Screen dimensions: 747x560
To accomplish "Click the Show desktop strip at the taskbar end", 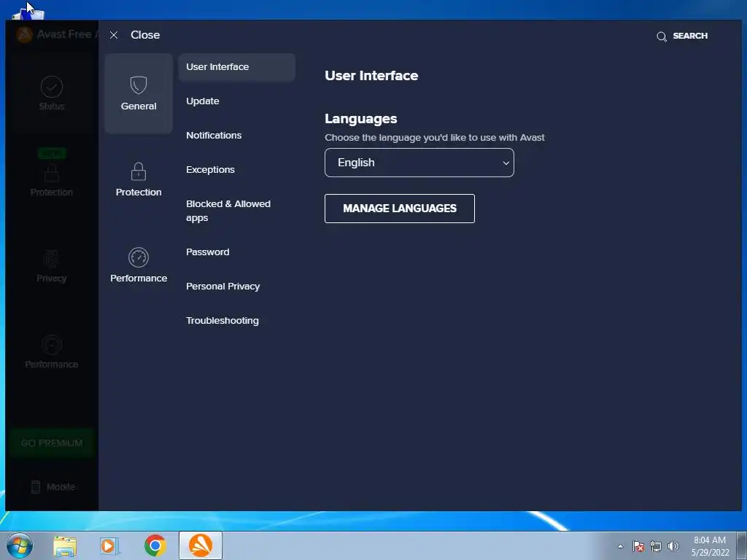I will 742,545.
